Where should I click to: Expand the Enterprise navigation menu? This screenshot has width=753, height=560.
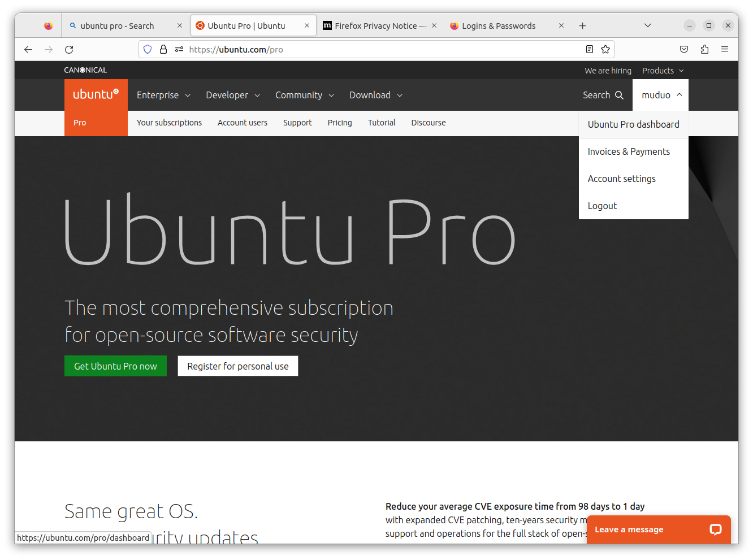pyautogui.click(x=163, y=95)
